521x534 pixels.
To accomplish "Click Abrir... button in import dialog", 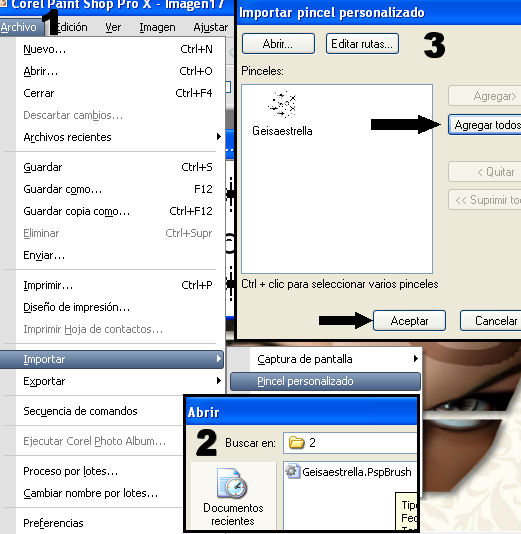I will (x=278, y=44).
